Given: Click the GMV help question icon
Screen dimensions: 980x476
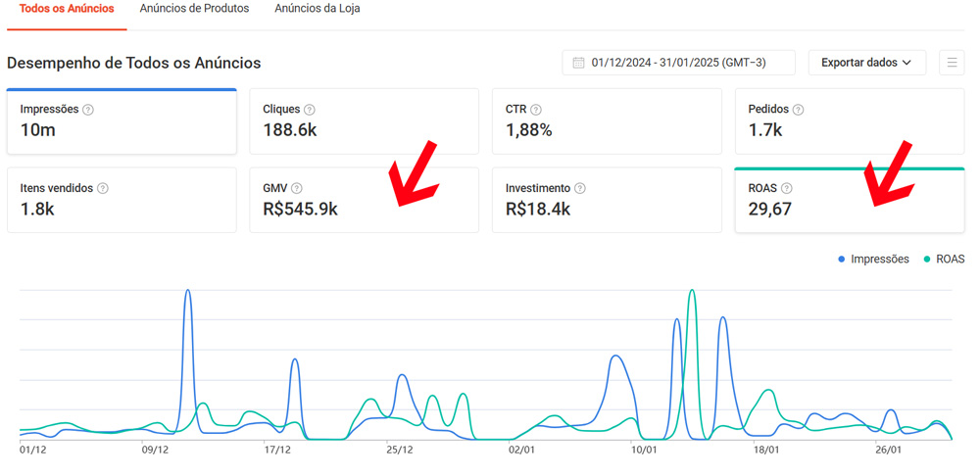Looking at the screenshot, I should tap(297, 188).
